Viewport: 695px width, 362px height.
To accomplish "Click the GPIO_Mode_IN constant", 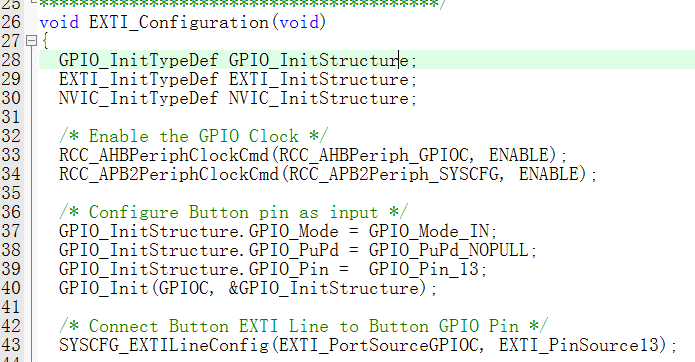I will 429,231.
